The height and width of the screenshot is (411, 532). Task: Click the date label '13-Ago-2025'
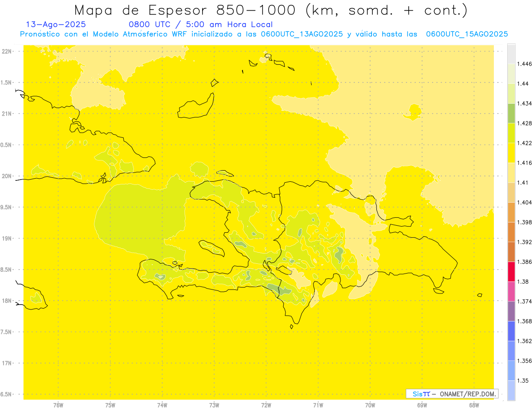pyautogui.click(x=56, y=24)
